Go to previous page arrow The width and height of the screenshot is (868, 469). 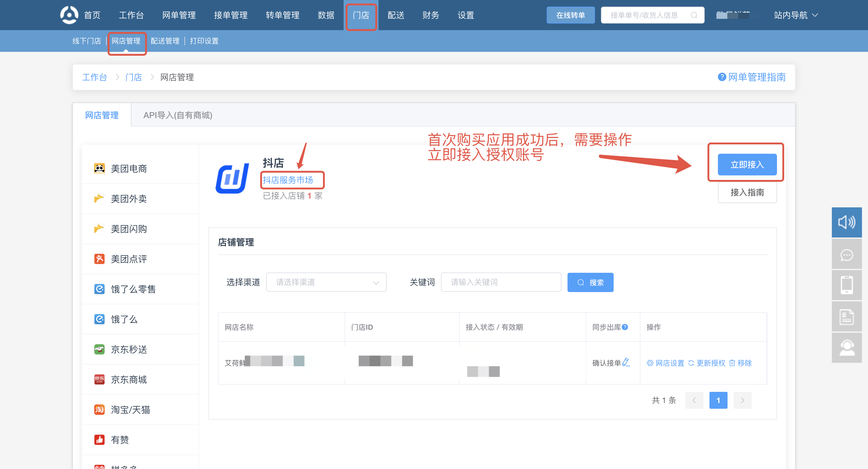click(x=694, y=400)
